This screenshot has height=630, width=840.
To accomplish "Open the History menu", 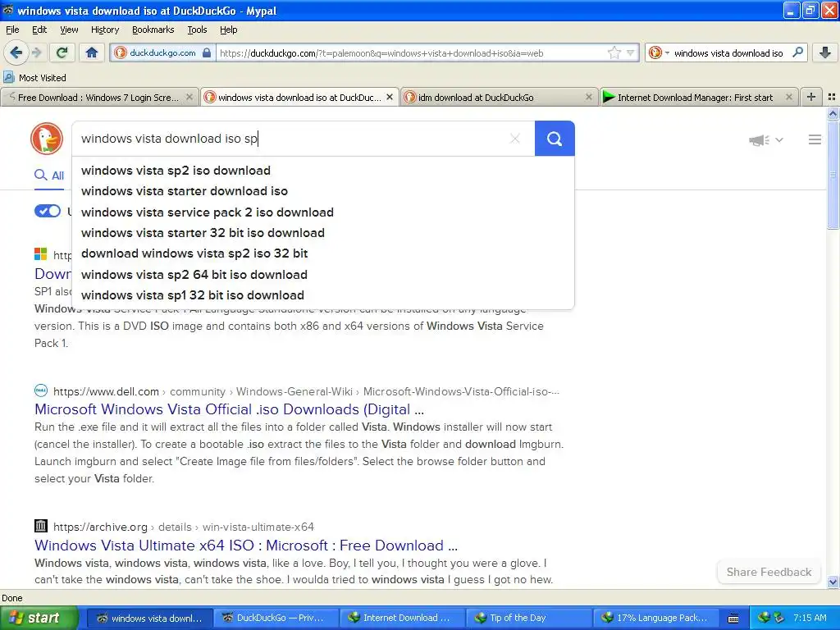I will [x=104, y=30].
